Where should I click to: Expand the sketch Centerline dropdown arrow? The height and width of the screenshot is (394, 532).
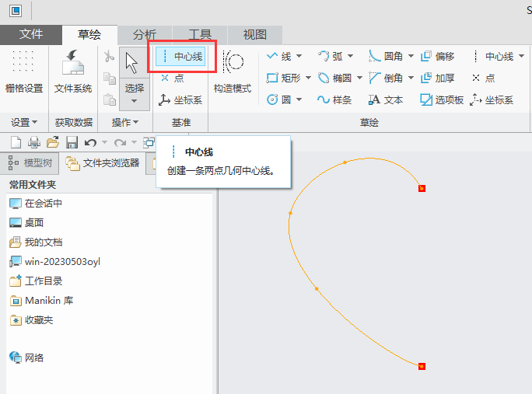click(521, 56)
